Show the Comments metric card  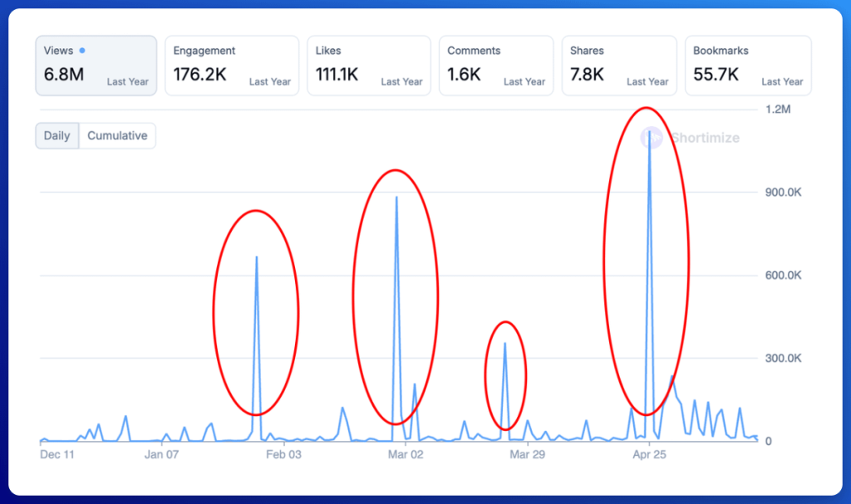tap(495, 65)
